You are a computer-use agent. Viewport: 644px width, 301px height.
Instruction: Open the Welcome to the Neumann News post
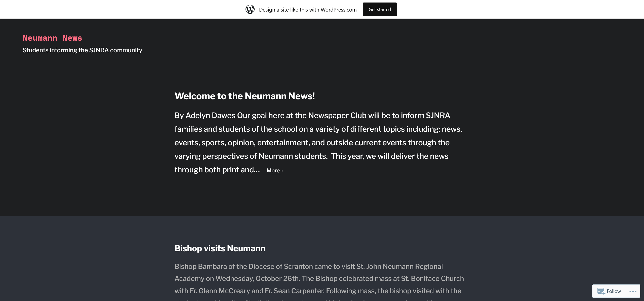point(245,96)
